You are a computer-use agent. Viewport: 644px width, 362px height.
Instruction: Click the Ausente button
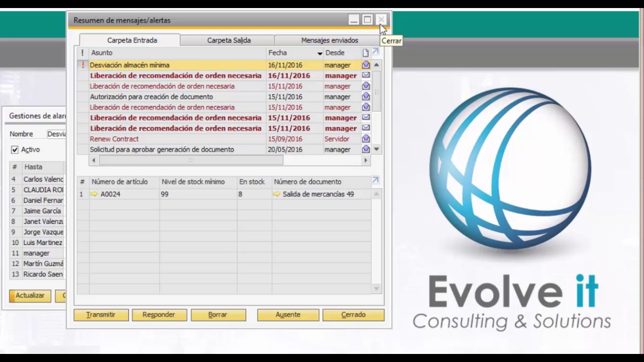click(288, 315)
